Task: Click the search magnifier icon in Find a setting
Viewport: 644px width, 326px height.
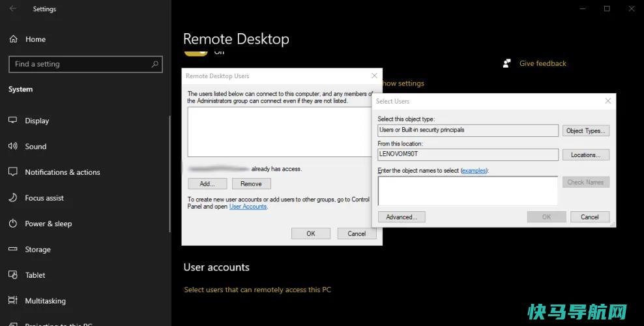Action: coord(155,64)
